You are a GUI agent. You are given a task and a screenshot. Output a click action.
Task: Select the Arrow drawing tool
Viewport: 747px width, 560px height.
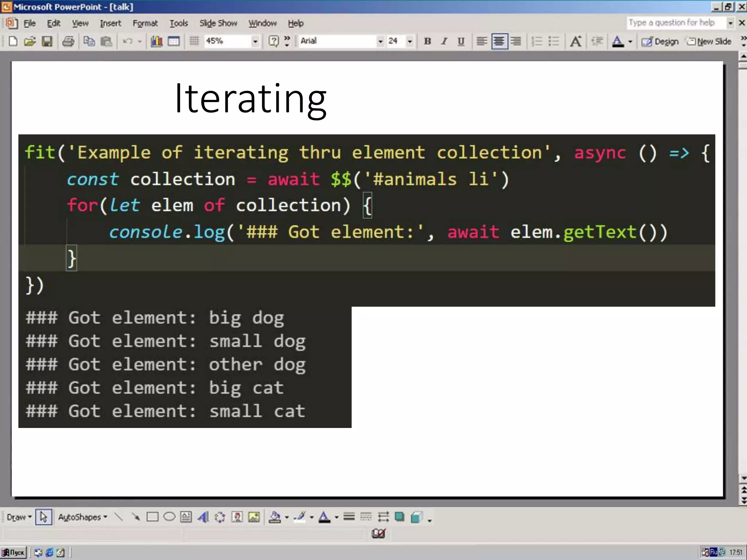pos(136,517)
